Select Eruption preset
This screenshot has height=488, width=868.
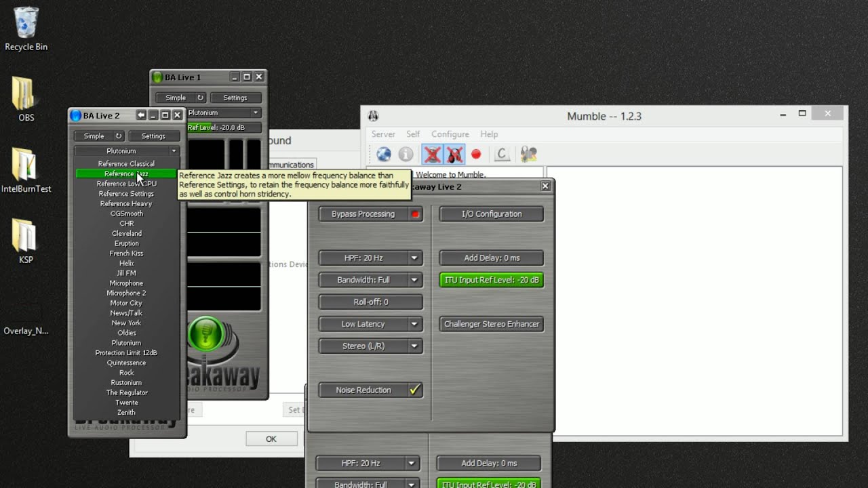[x=126, y=243]
